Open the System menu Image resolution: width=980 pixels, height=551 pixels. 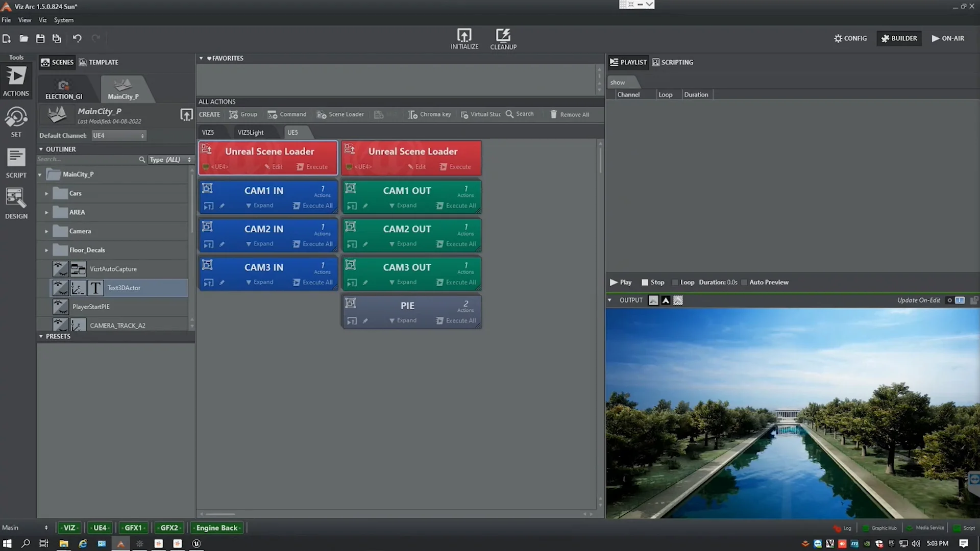click(x=63, y=20)
